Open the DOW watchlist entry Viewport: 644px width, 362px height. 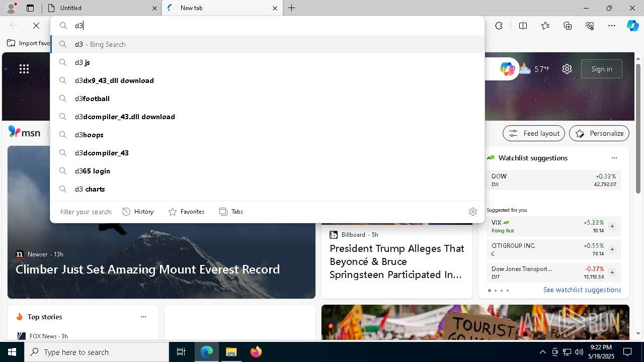(553, 180)
